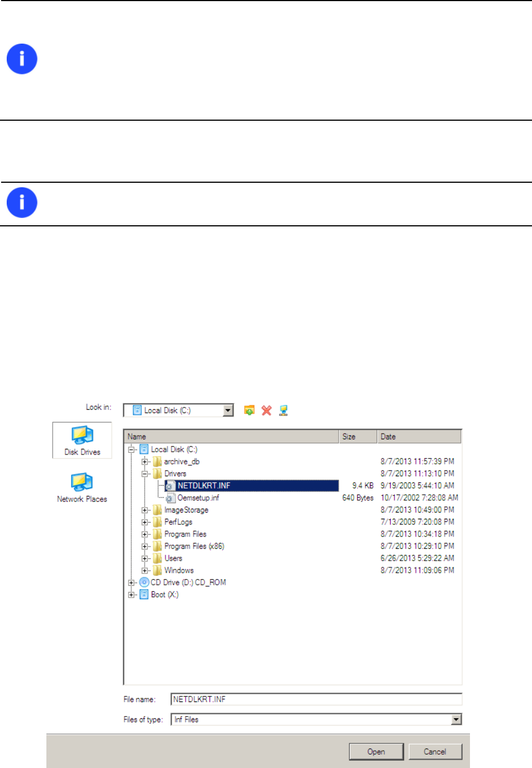Click date 8/7/2013 10:49:00 PM
This screenshot has width=532, height=768.
click(x=417, y=510)
